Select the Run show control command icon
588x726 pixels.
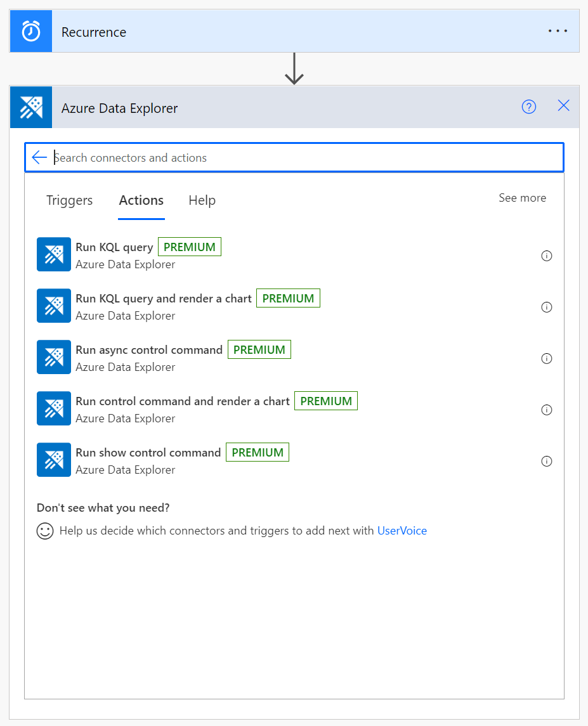53,460
